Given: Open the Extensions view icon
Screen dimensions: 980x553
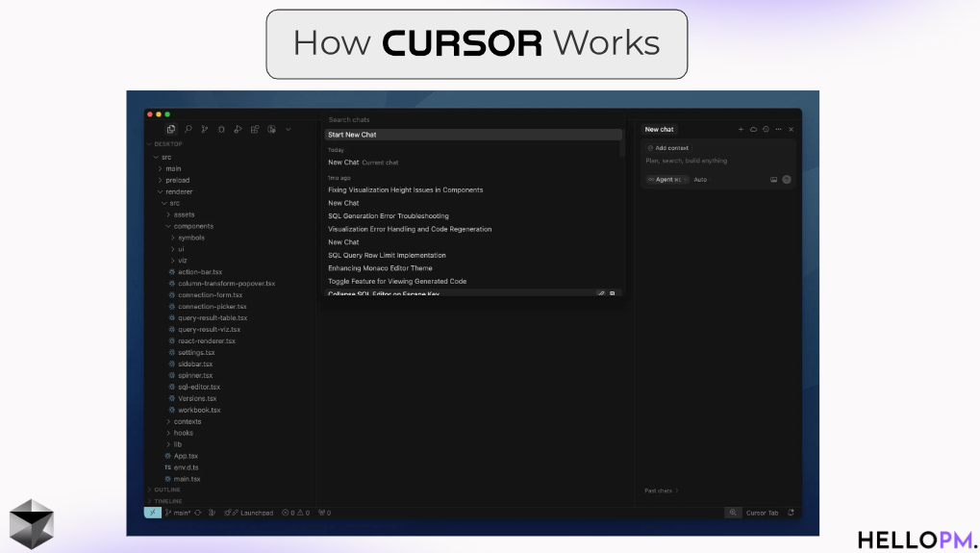Looking at the screenshot, I should (x=255, y=129).
